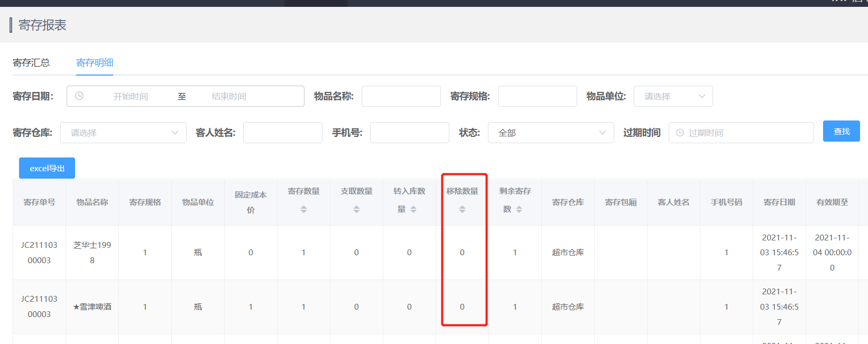Select the ★雪津啤酒 item name cell
The height and width of the screenshot is (344, 868).
(92, 306)
